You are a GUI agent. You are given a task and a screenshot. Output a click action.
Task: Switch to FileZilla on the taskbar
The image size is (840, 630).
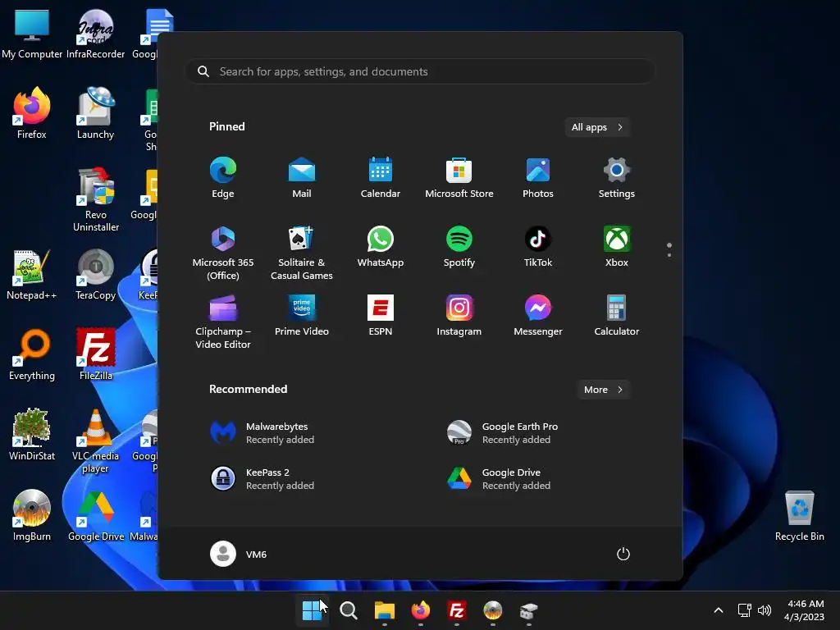coord(456,610)
